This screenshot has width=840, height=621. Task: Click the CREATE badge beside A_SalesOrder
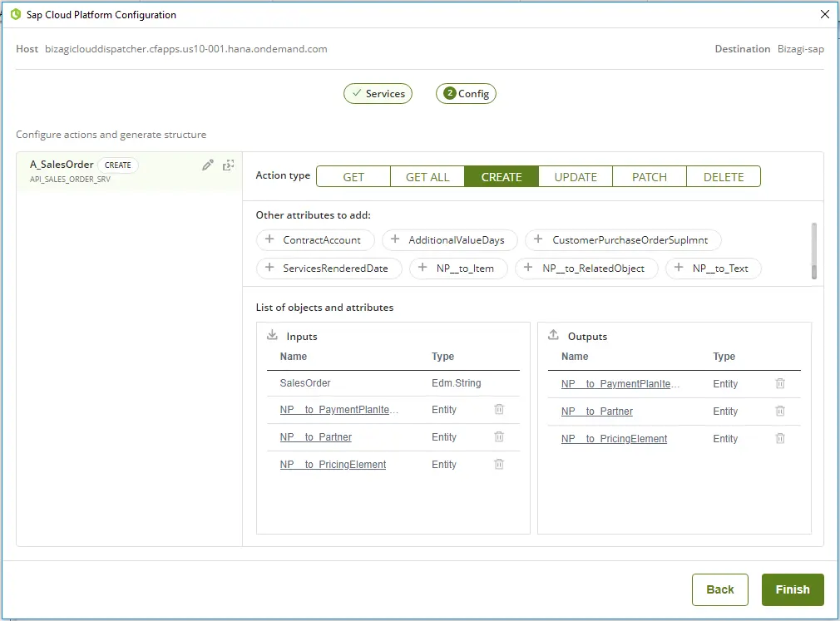(x=118, y=165)
